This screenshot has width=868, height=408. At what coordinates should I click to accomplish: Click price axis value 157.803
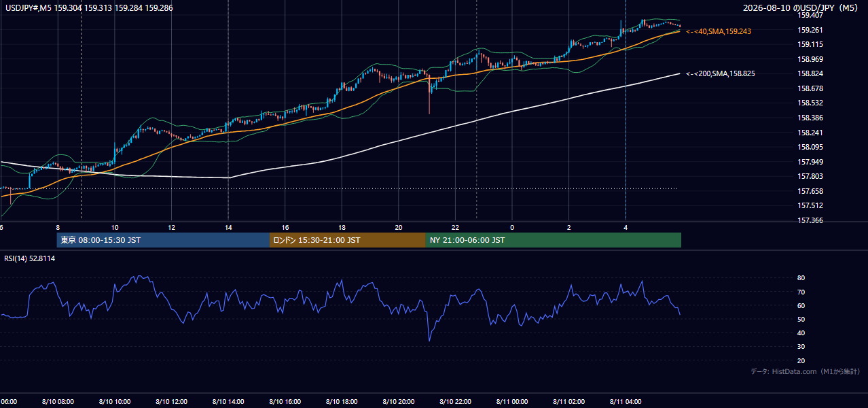point(810,176)
